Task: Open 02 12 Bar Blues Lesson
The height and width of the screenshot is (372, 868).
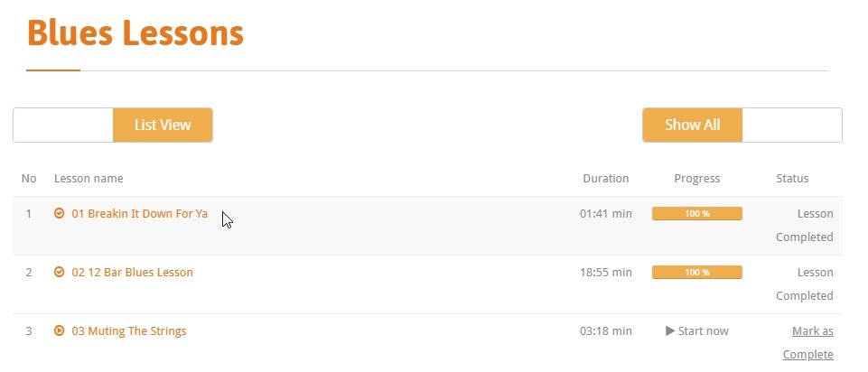Action: point(132,272)
